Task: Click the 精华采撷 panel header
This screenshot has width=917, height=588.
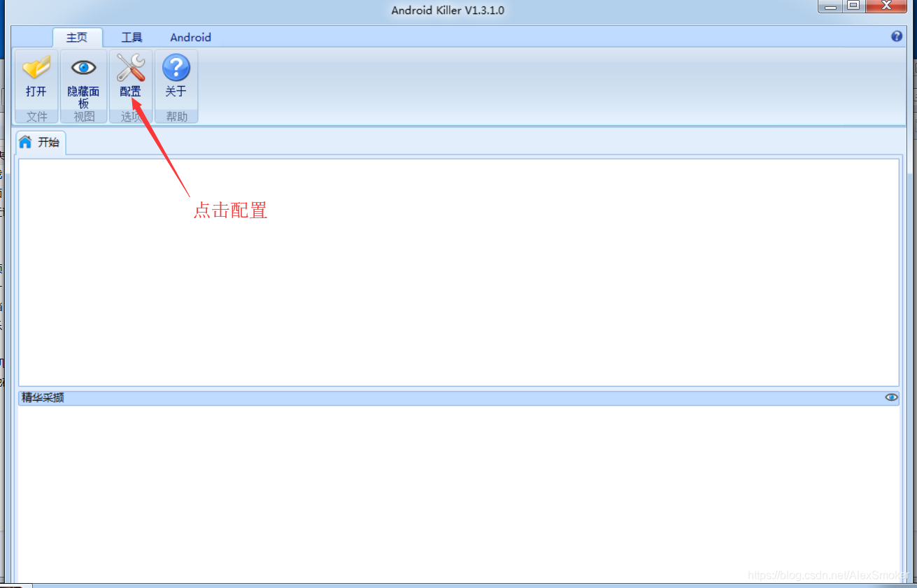Action: [x=458, y=398]
